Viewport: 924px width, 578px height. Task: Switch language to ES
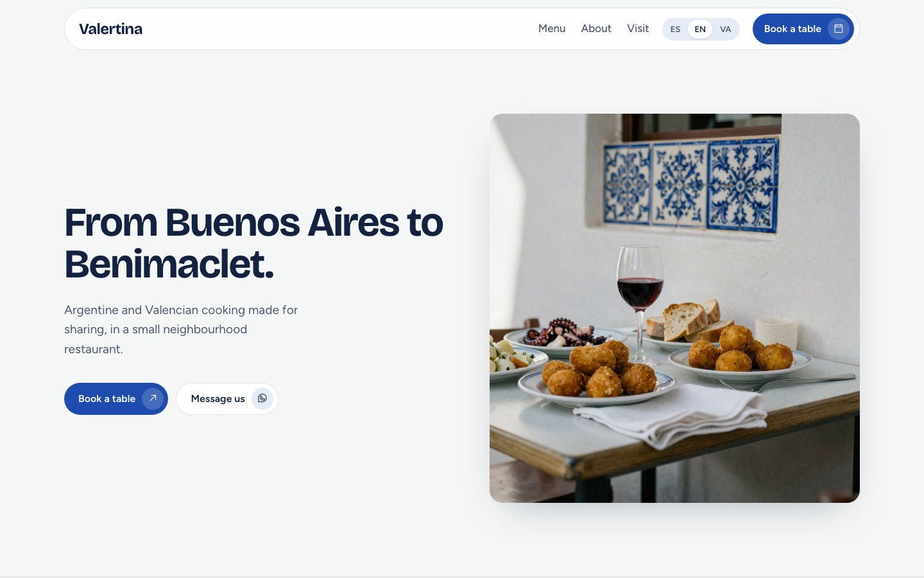coord(675,29)
